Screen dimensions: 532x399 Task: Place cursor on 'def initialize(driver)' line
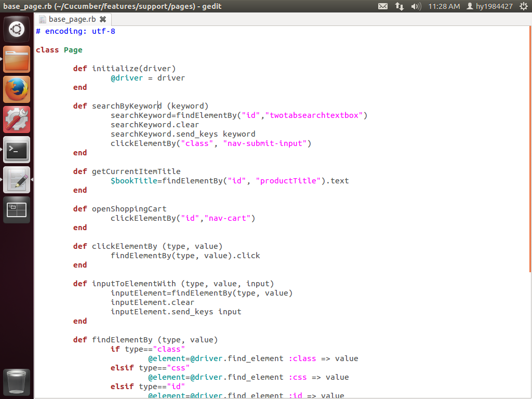point(124,69)
